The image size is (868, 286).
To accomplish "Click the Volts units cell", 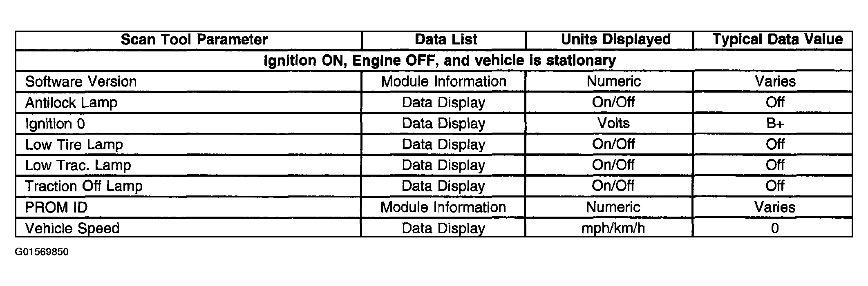I will coord(610,123).
